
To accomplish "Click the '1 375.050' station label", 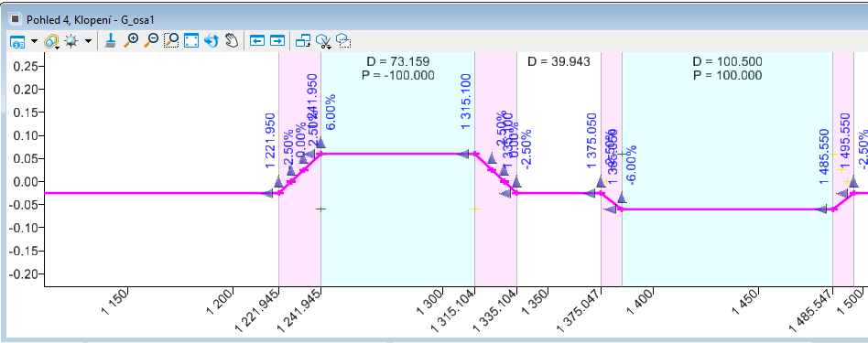I will [591, 142].
